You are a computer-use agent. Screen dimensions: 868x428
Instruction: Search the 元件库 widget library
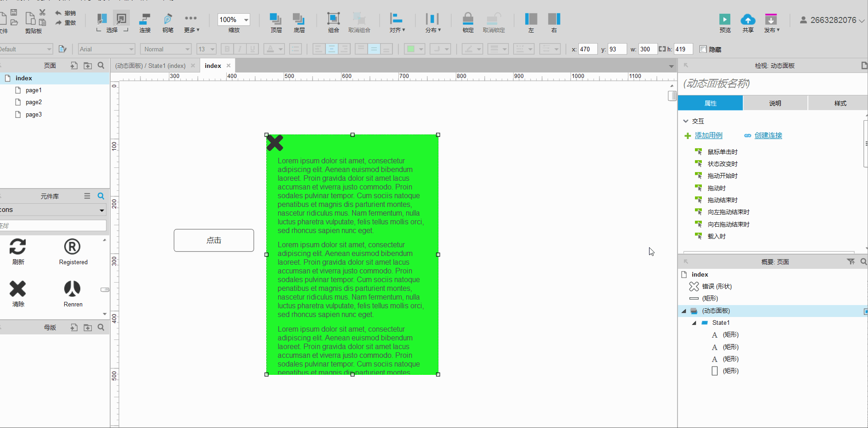[101, 196]
